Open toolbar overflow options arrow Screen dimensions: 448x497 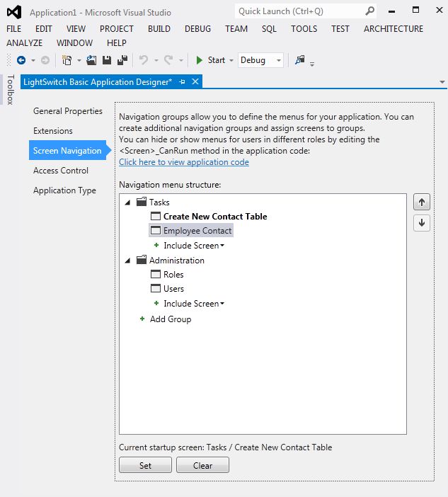point(312,64)
